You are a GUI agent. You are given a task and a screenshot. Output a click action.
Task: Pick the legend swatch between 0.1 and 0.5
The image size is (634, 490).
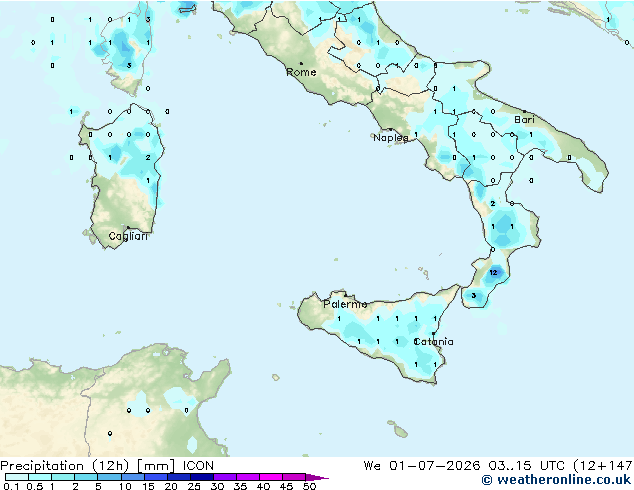pos(17,477)
